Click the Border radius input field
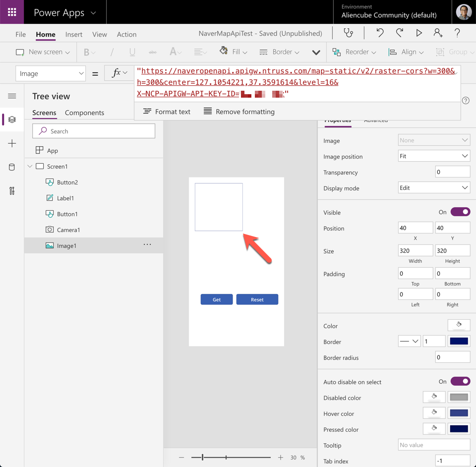Viewport: 476px width, 467px height. [x=452, y=357]
